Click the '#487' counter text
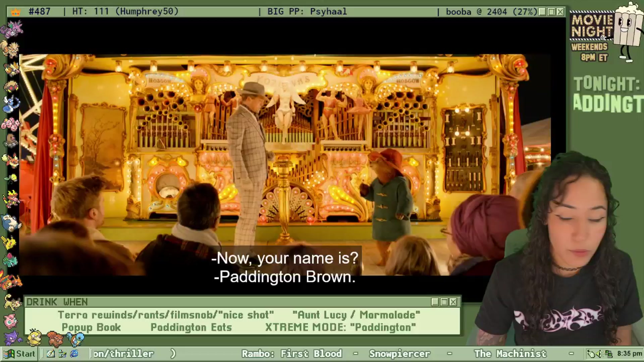The image size is (644, 362). point(39,11)
